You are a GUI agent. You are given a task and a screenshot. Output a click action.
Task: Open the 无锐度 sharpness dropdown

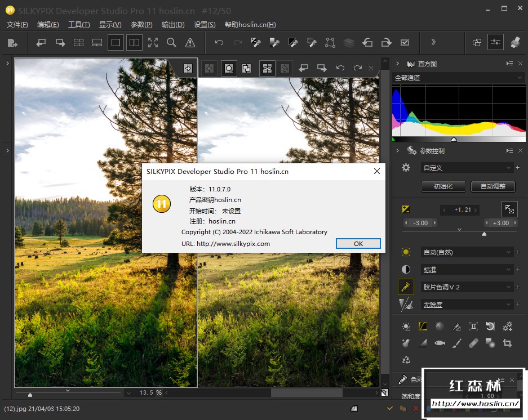click(467, 305)
